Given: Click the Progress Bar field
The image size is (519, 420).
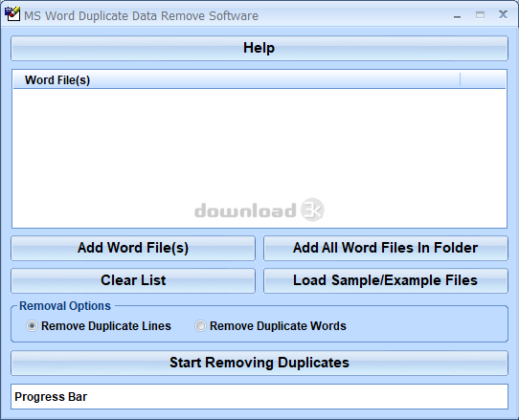Looking at the screenshot, I should pyautogui.click(x=259, y=396).
